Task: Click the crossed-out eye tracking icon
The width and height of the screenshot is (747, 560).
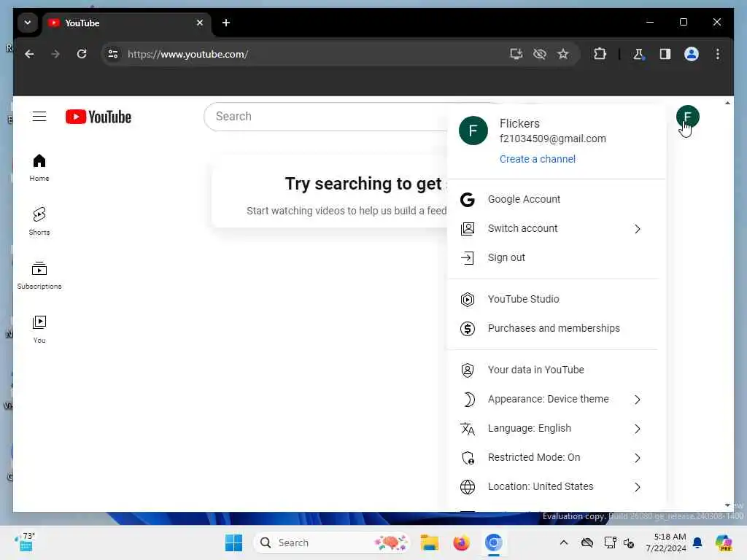Action: click(539, 54)
